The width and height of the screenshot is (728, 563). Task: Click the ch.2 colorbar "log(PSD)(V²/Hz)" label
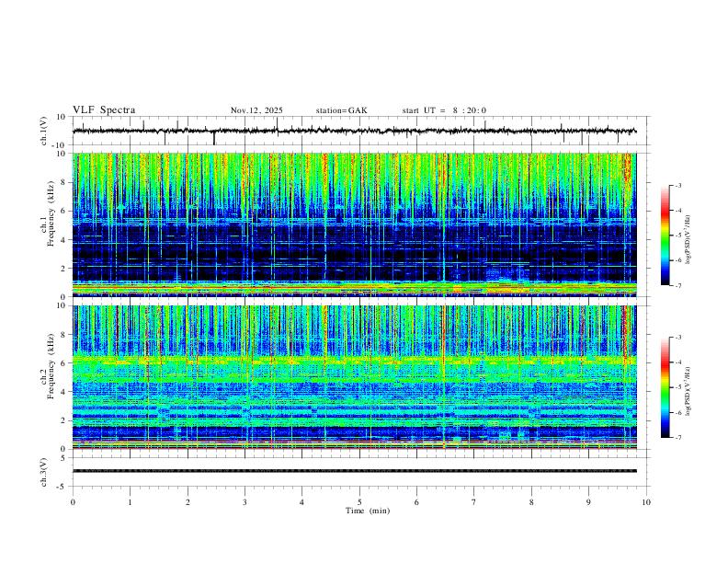coord(688,392)
